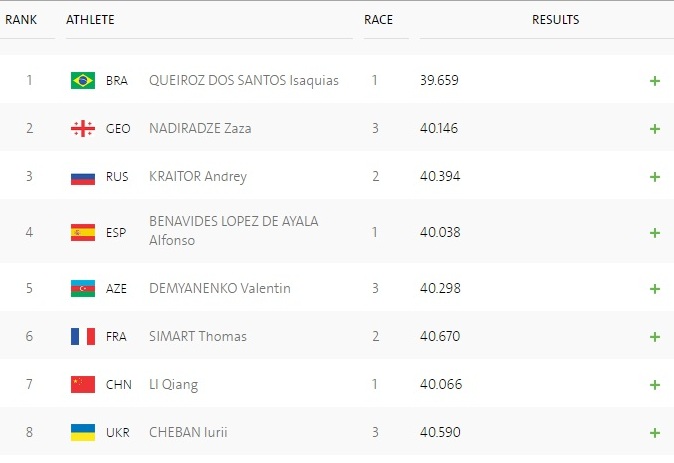This screenshot has height=463, width=674.
Task: Select the French flag icon
Action: pos(83,337)
